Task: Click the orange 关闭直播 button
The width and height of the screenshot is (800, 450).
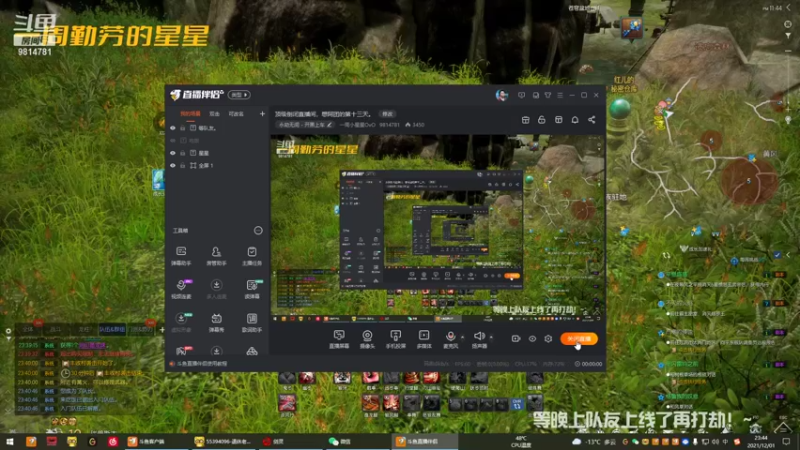Action: tap(579, 339)
